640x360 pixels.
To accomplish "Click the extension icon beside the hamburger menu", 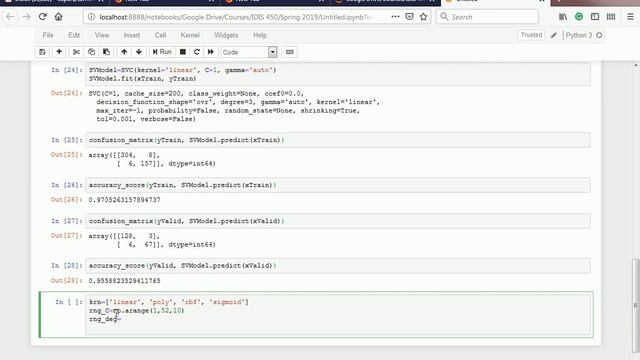I will click(611, 17).
